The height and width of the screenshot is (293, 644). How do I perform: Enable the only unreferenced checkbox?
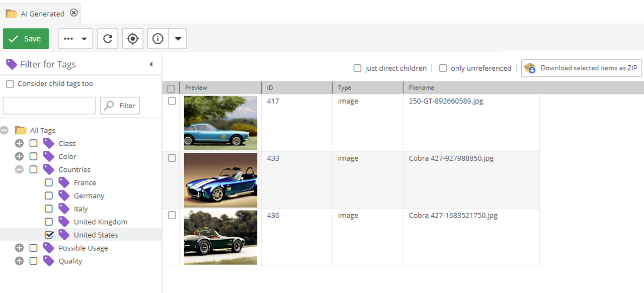point(443,68)
